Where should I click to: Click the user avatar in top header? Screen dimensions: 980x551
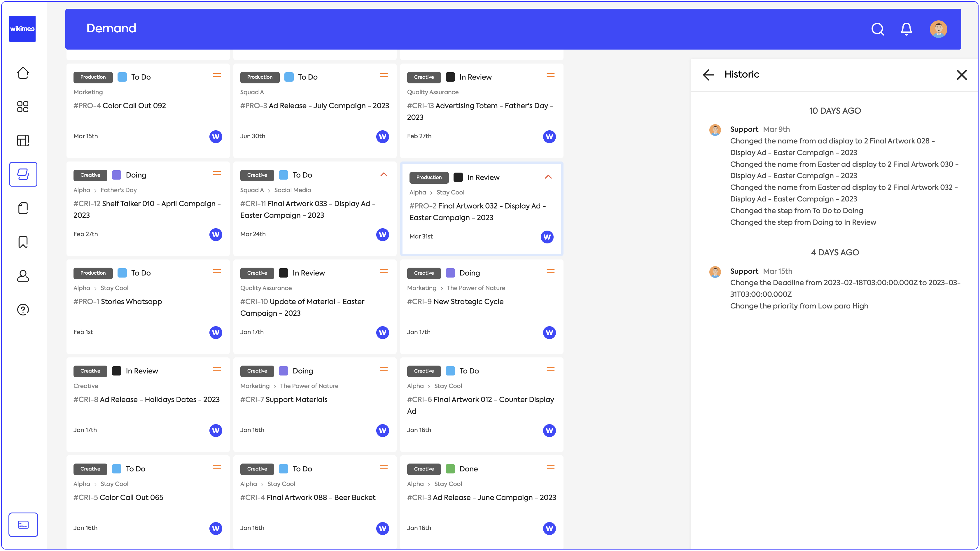point(938,29)
